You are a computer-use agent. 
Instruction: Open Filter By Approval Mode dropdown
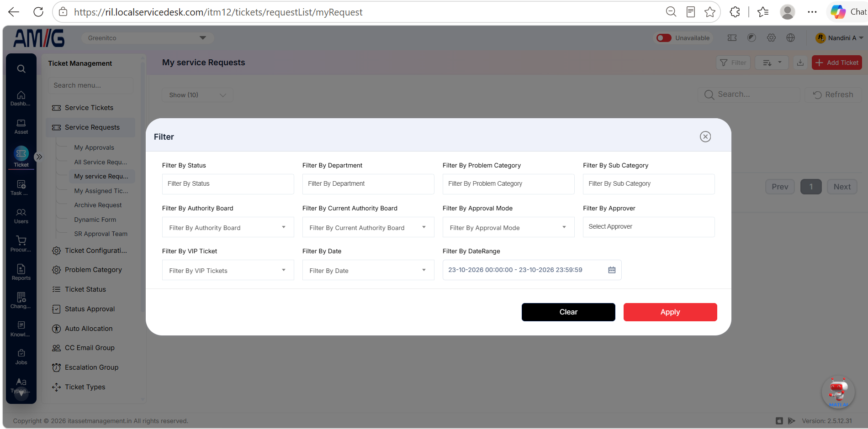click(x=508, y=227)
